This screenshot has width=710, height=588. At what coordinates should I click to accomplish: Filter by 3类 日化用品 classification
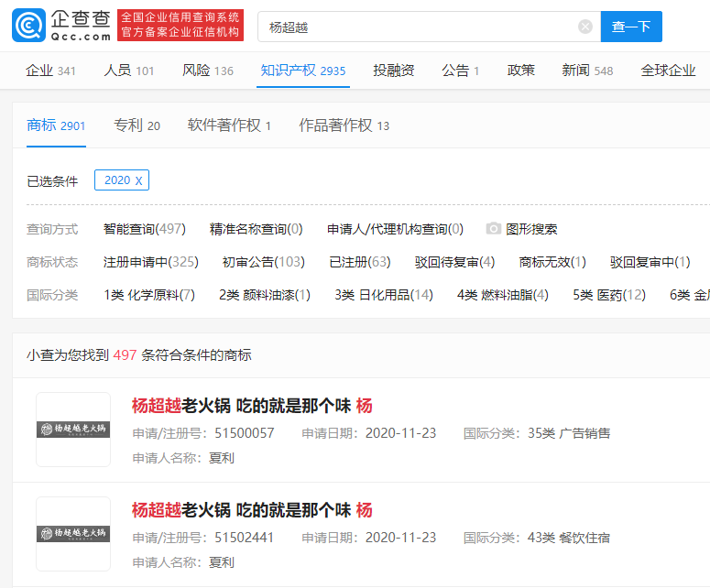point(384,295)
